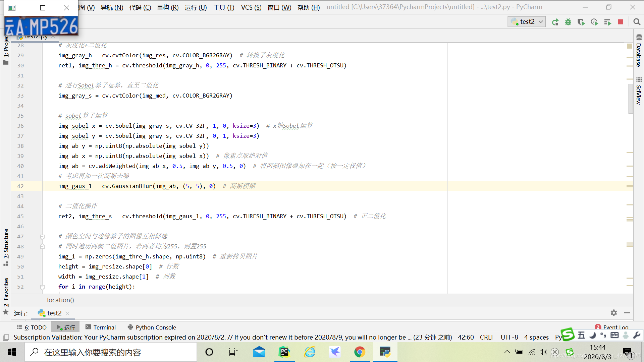Switch to the Terminal tab

100,327
